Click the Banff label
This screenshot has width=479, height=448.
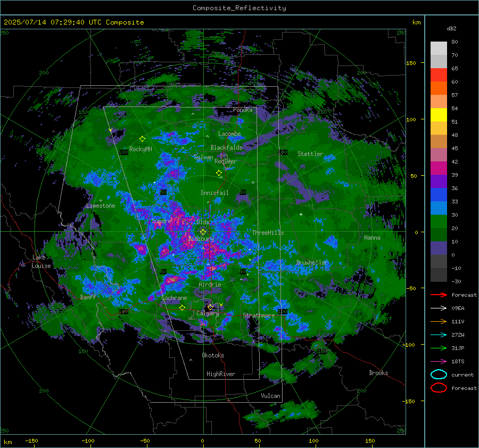[88, 297]
